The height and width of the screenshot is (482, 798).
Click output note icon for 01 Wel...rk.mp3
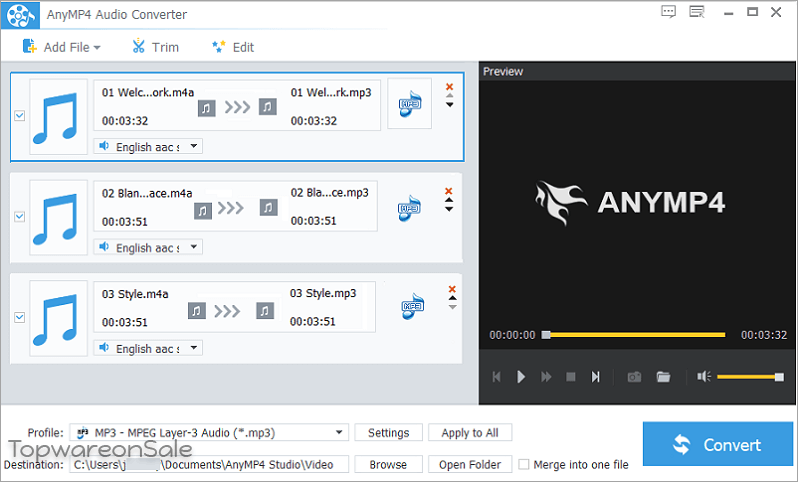pos(268,107)
